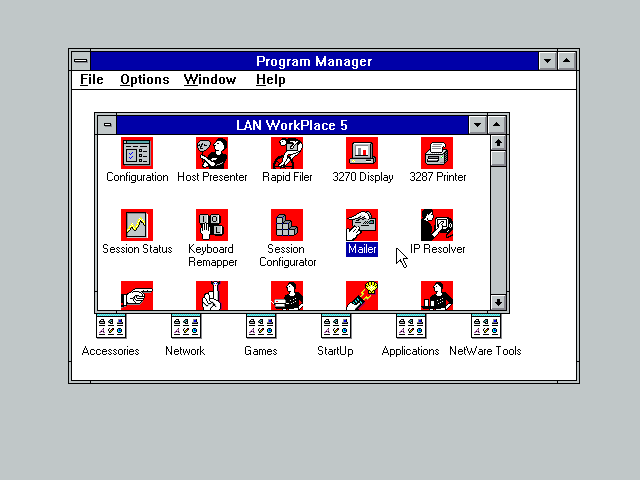Open the Configuration program icon
This screenshot has height=480, width=640.
(137, 153)
